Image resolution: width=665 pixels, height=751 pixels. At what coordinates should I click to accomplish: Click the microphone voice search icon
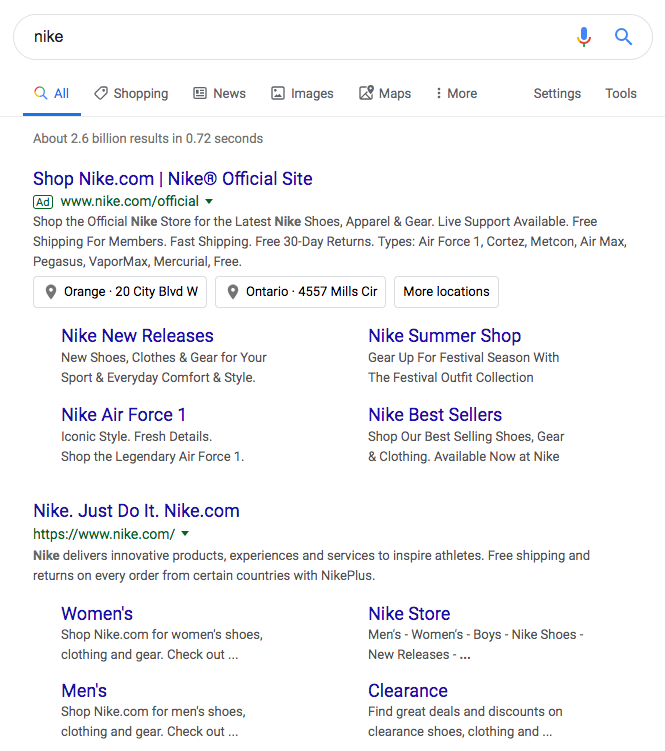(584, 36)
